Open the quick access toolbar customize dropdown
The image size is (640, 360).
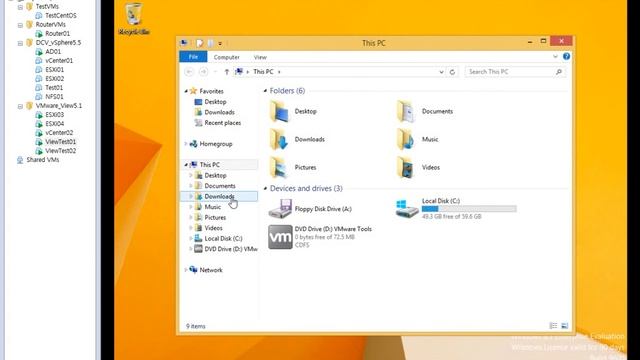coord(220,43)
